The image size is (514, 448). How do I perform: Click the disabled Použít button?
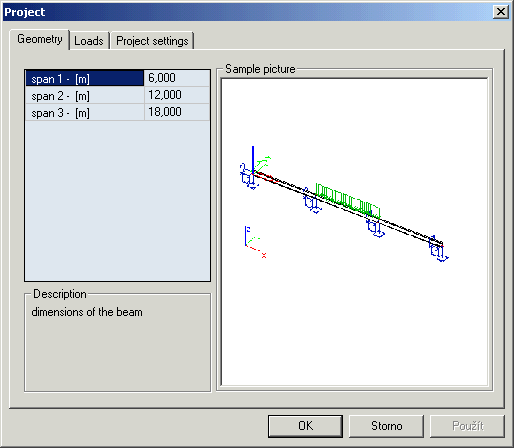pos(467,426)
